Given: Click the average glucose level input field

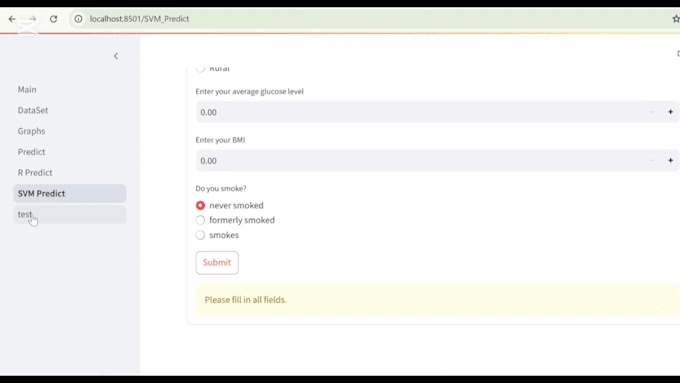Looking at the screenshot, I should [418, 112].
